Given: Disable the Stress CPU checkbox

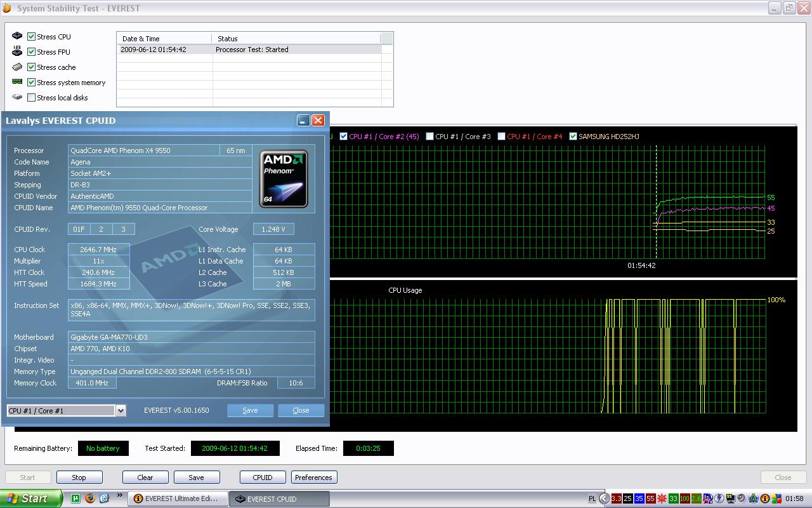Looking at the screenshot, I should 31,37.
